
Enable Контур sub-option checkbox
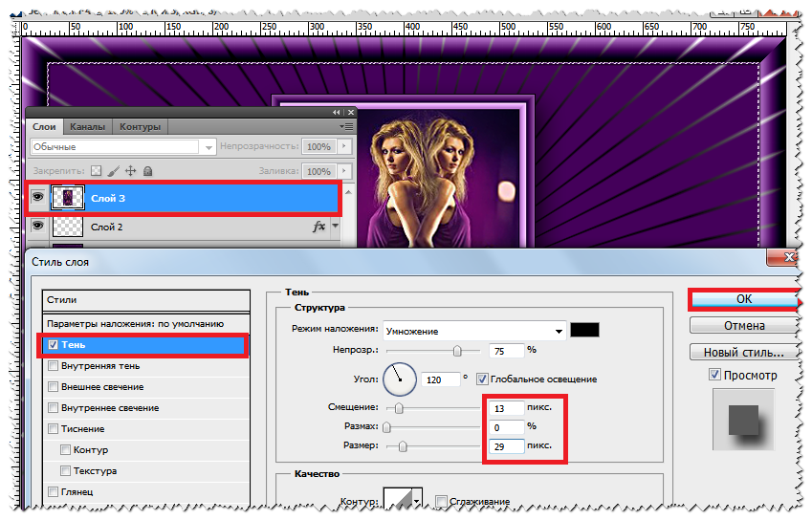pos(65,449)
